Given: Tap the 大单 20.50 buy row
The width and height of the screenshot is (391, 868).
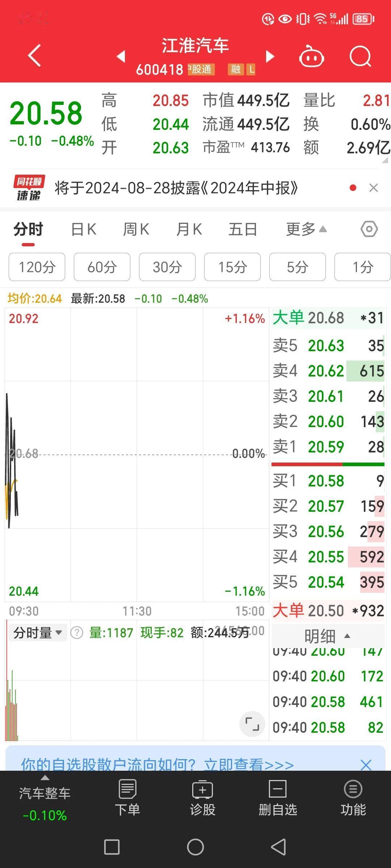Looking at the screenshot, I should coord(328,611).
